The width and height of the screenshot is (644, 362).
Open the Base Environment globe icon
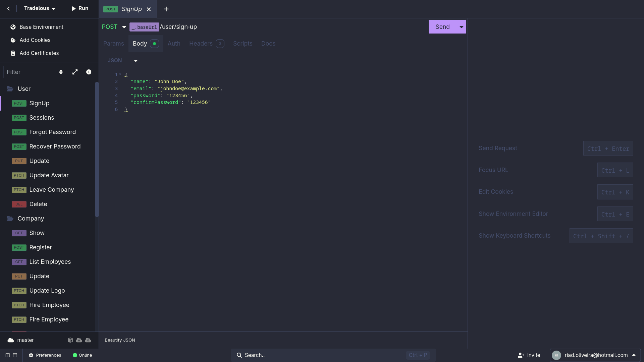click(x=13, y=27)
